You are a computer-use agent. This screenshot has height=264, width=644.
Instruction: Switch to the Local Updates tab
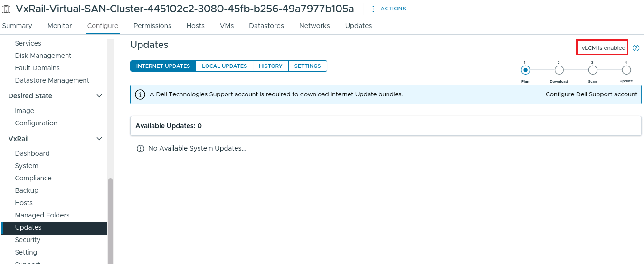(x=224, y=66)
